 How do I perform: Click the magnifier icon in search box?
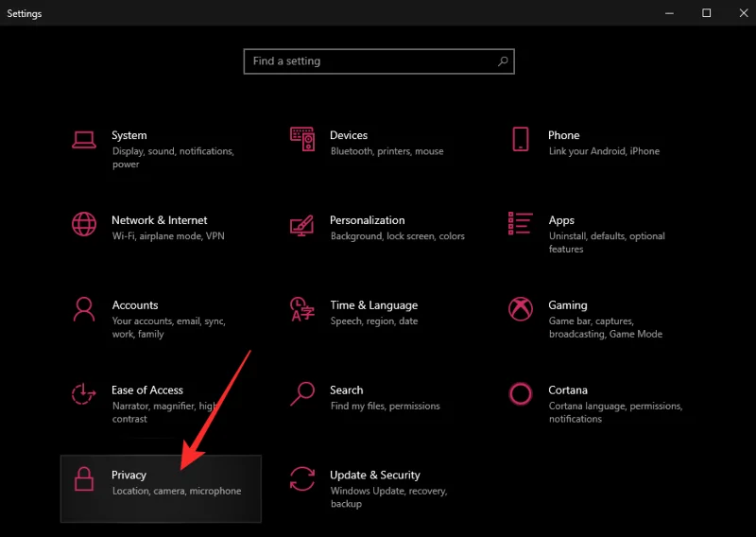pyautogui.click(x=503, y=61)
